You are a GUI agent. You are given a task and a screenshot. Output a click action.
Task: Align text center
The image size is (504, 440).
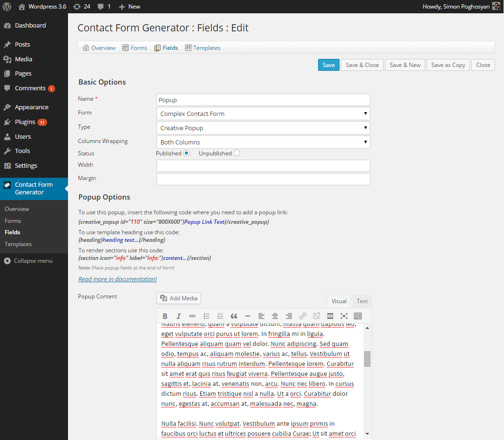pyautogui.click(x=275, y=316)
